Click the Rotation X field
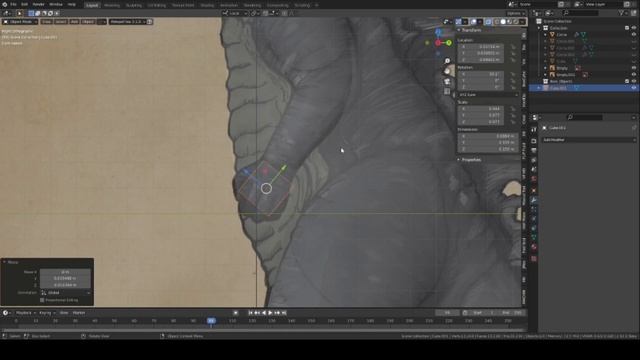The height and width of the screenshot is (360, 640). (480, 74)
